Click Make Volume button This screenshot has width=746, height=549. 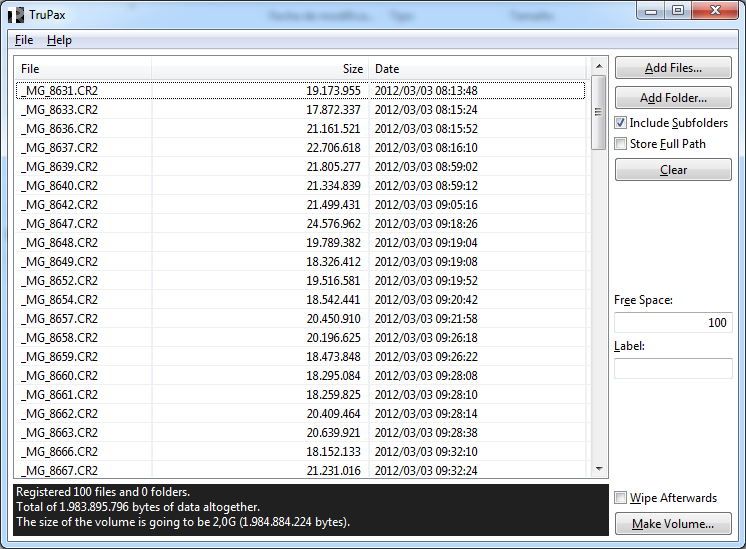(673, 524)
